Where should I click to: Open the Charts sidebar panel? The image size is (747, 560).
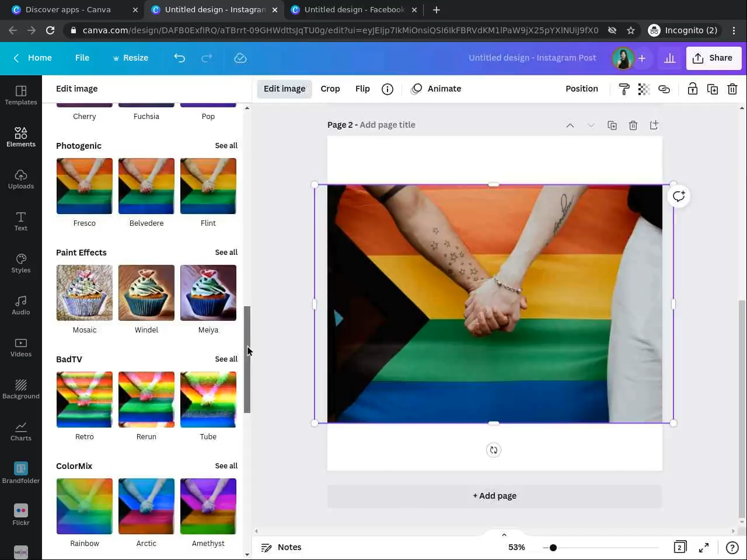(x=21, y=430)
